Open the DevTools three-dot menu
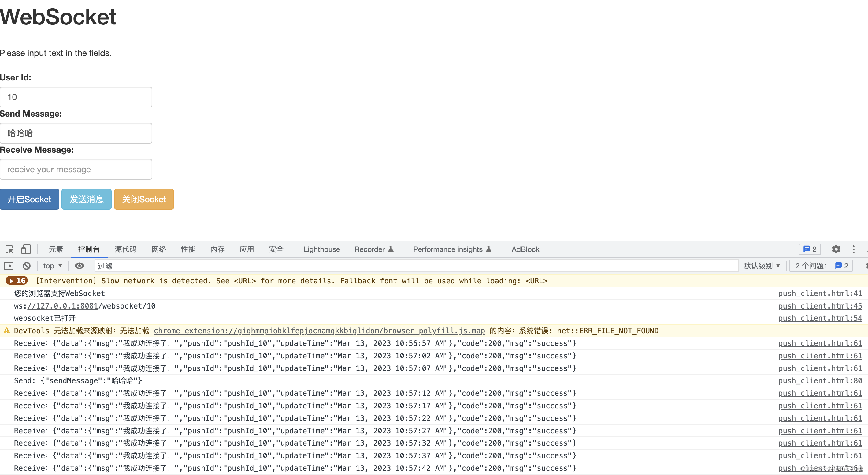The image size is (868, 475). [854, 249]
